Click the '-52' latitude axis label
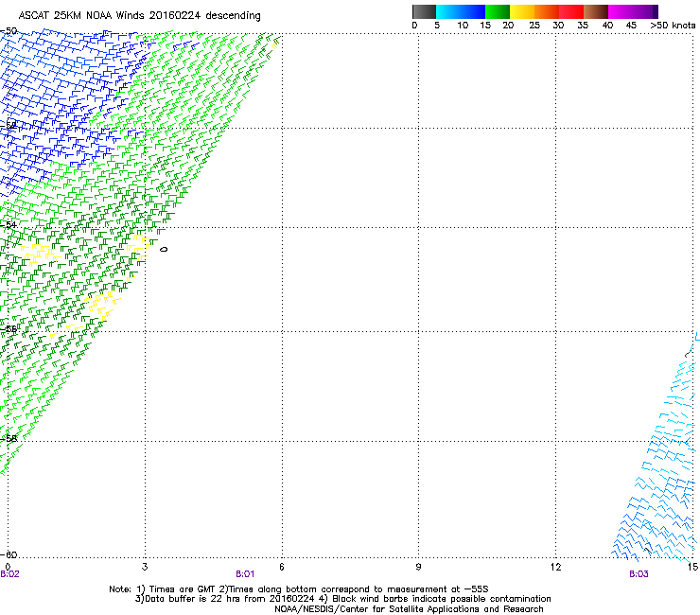 coord(9,126)
